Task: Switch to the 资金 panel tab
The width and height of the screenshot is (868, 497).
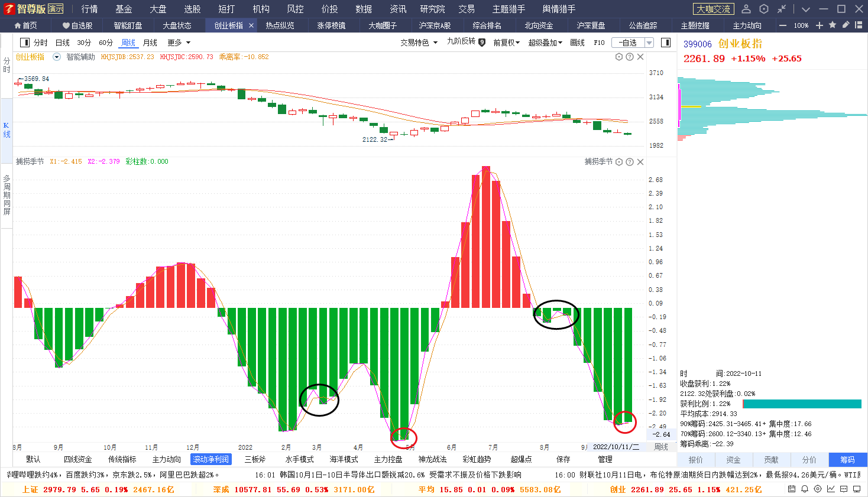Action: (734, 459)
